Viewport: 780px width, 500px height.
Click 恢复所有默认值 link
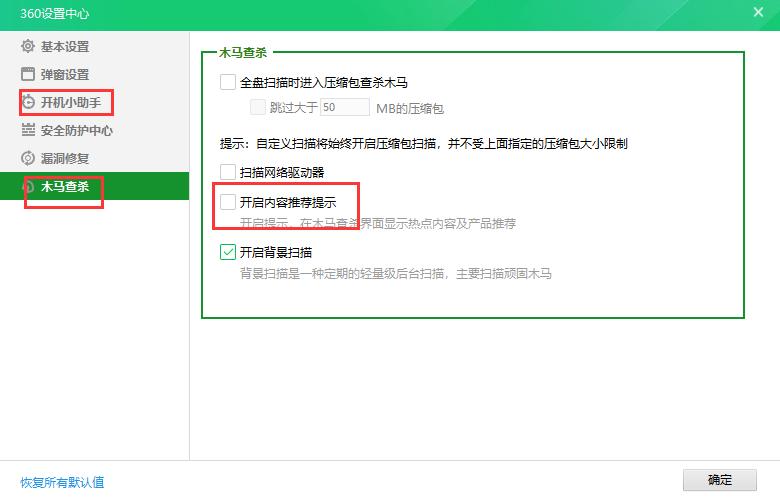pos(62,482)
